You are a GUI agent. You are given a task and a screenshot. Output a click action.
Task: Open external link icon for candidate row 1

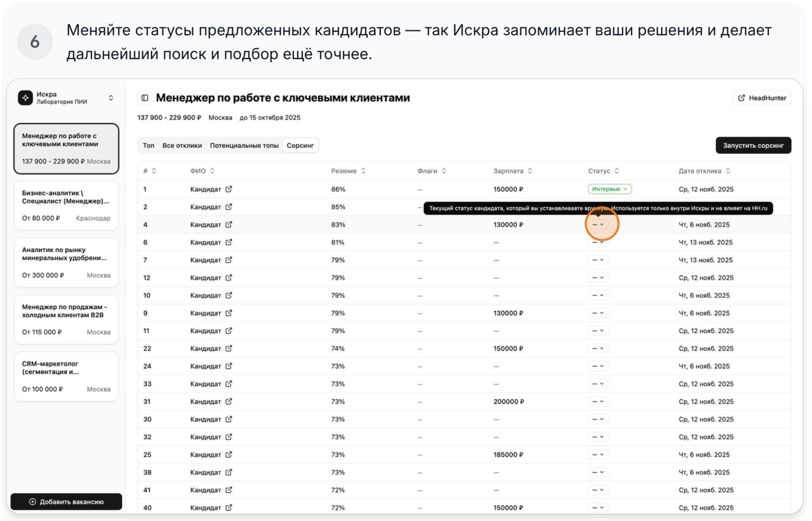tap(229, 189)
